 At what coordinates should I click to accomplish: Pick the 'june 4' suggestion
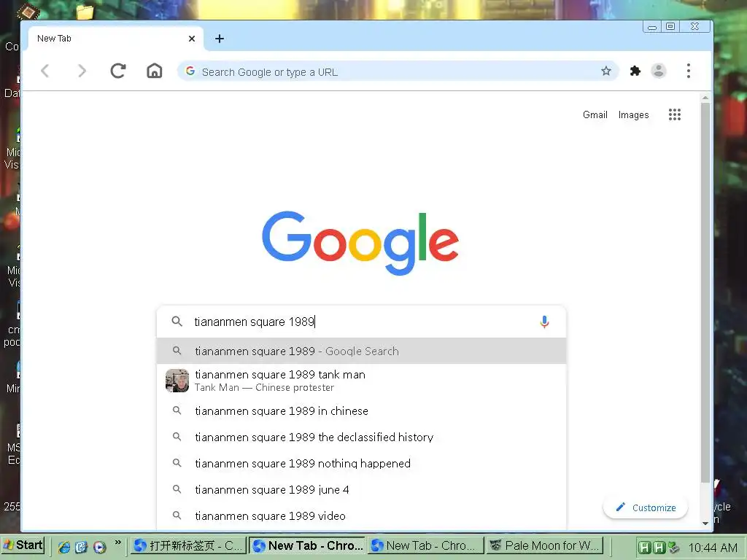tap(362, 489)
